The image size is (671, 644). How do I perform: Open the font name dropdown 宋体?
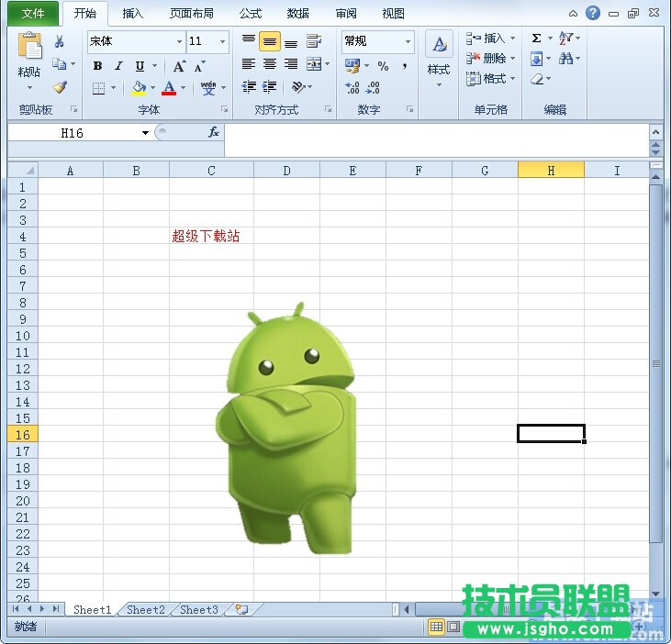click(x=179, y=42)
